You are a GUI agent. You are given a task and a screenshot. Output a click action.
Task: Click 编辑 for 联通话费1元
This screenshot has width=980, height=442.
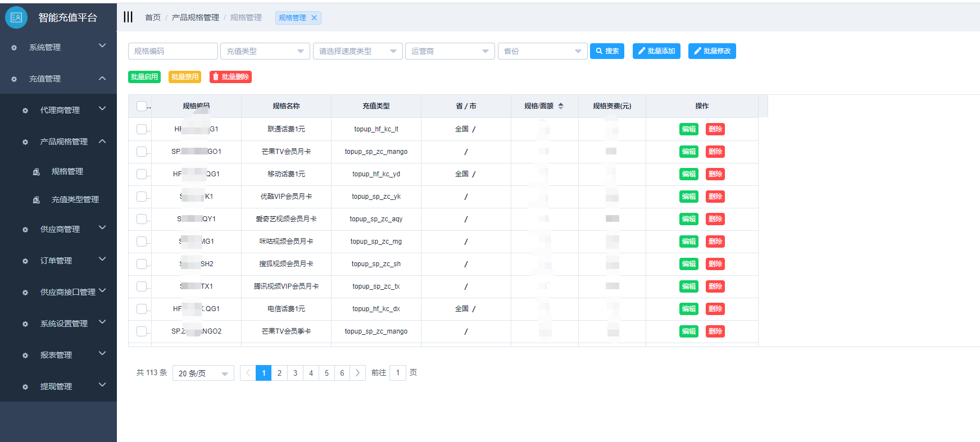coord(689,129)
